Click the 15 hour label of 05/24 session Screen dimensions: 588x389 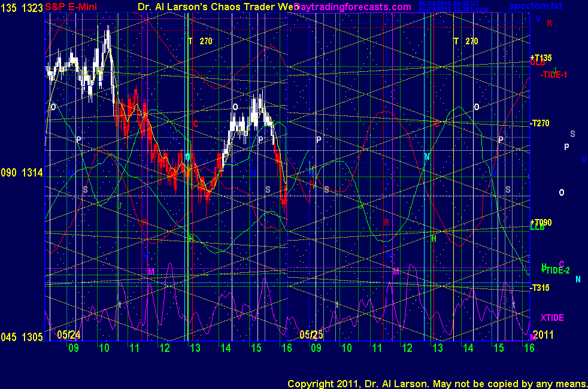(x=256, y=348)
